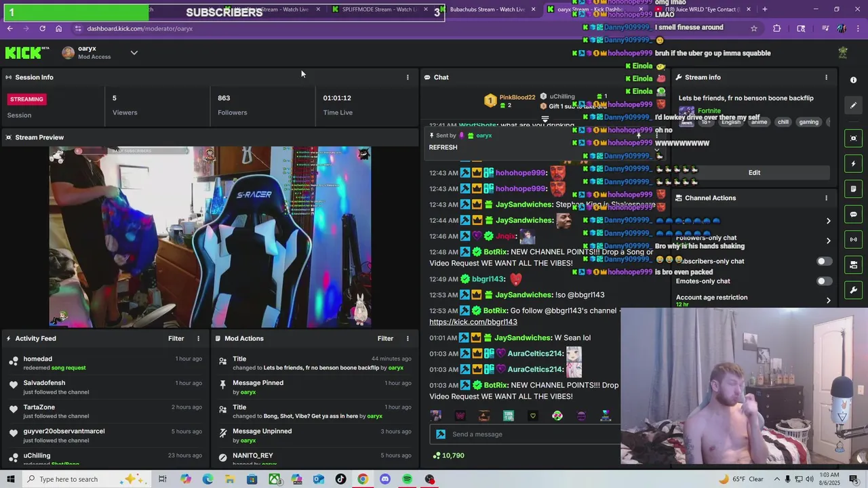This screenshot has height=488, width=868.
Task: Click the browser reload button
Action: 42,28
